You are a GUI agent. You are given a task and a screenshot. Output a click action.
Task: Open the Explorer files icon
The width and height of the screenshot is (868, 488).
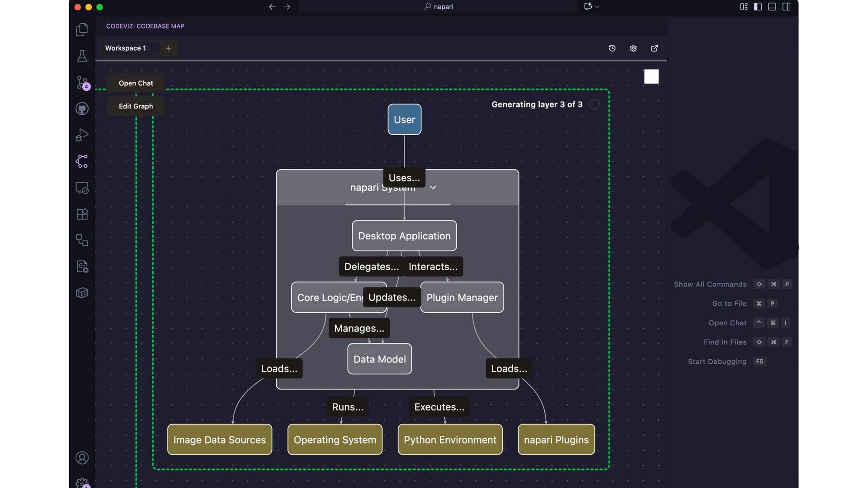[x=82, y=30]
